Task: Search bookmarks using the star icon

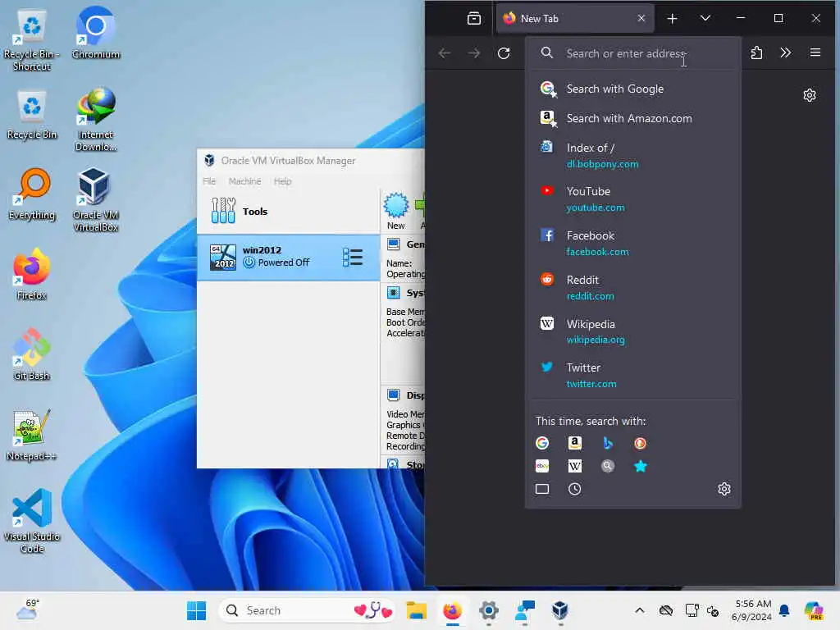Action: tap(640, 466)
